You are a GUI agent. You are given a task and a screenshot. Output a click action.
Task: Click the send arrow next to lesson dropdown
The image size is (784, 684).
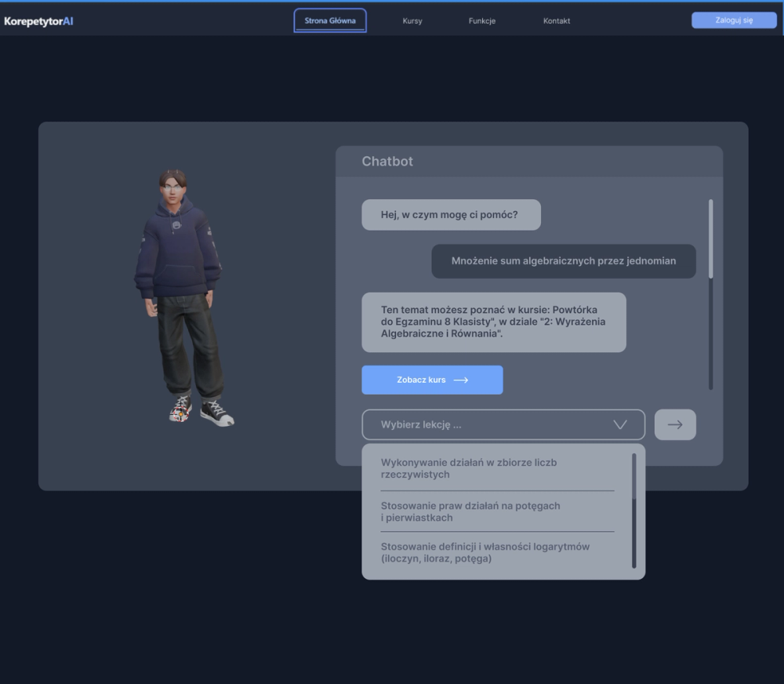point(675,424)
